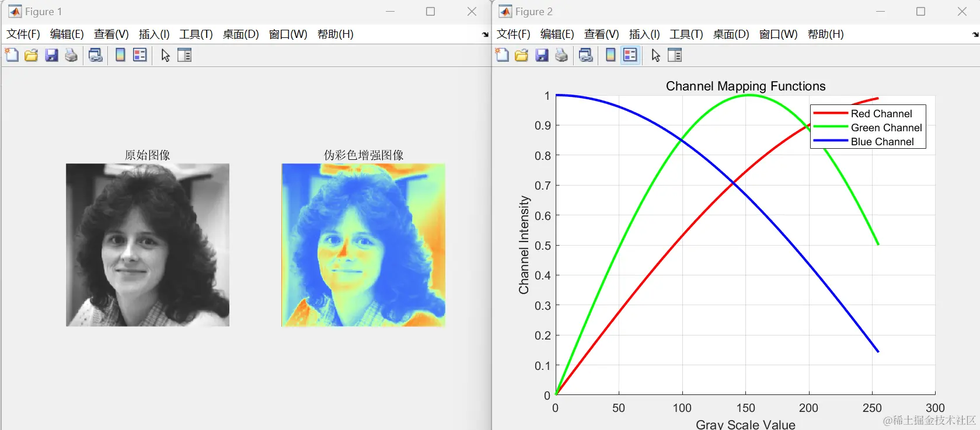Screen dimensions: 980x430
Task: Insert Legend via Figure 1 toolbar icon
Action: pyautogui.click(x=140, y=55)
